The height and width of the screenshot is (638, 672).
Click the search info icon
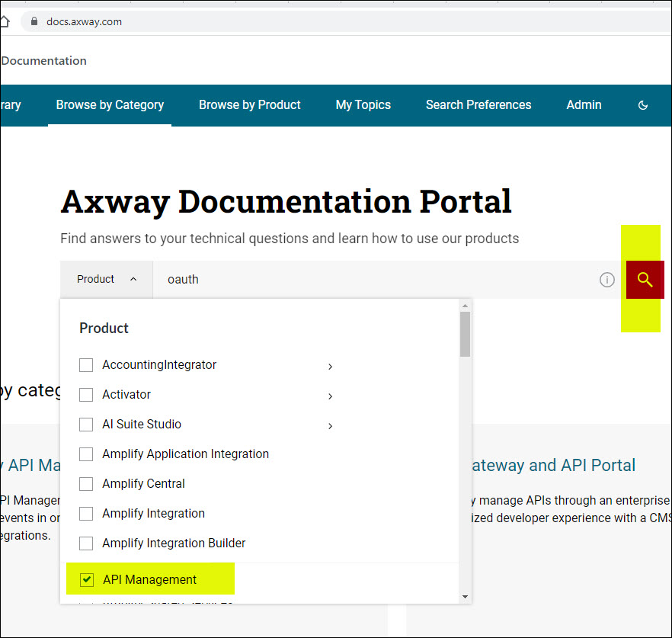(606, 280)
